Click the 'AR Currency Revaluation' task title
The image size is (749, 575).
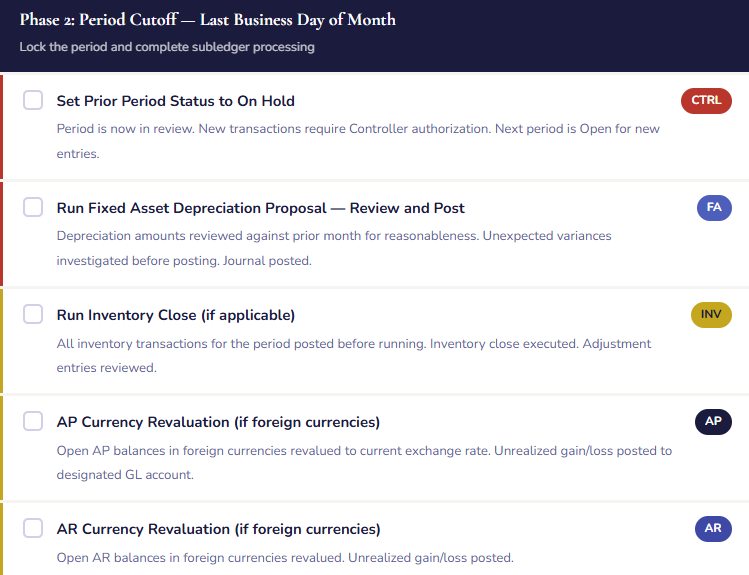(218, 529)
